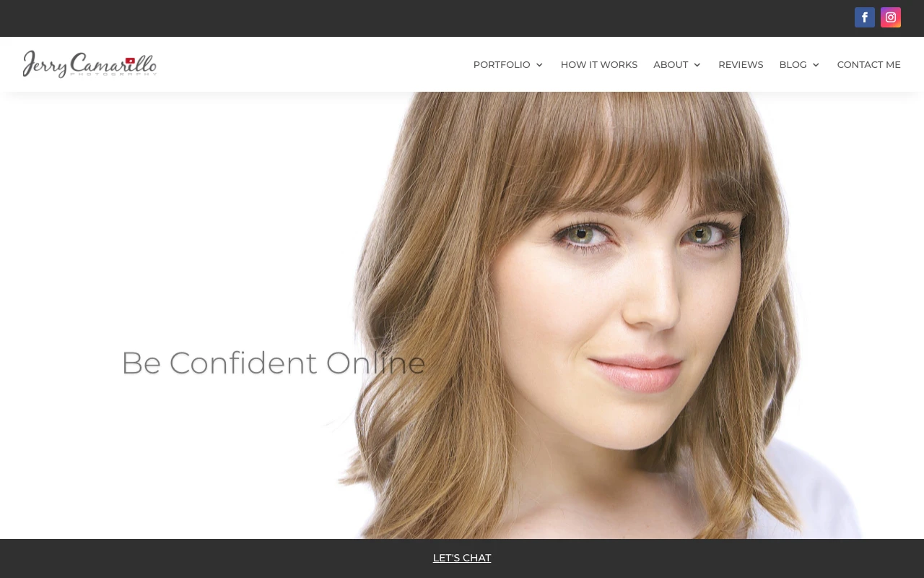Click the LET'S CHAT link
This screenshot has height=578, width=924.
coord(462,558)
